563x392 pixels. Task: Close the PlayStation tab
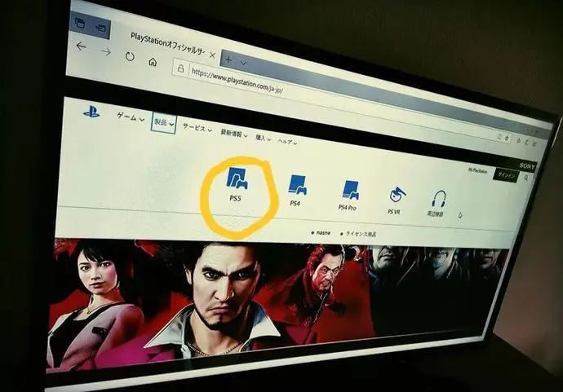click(212, 55)
